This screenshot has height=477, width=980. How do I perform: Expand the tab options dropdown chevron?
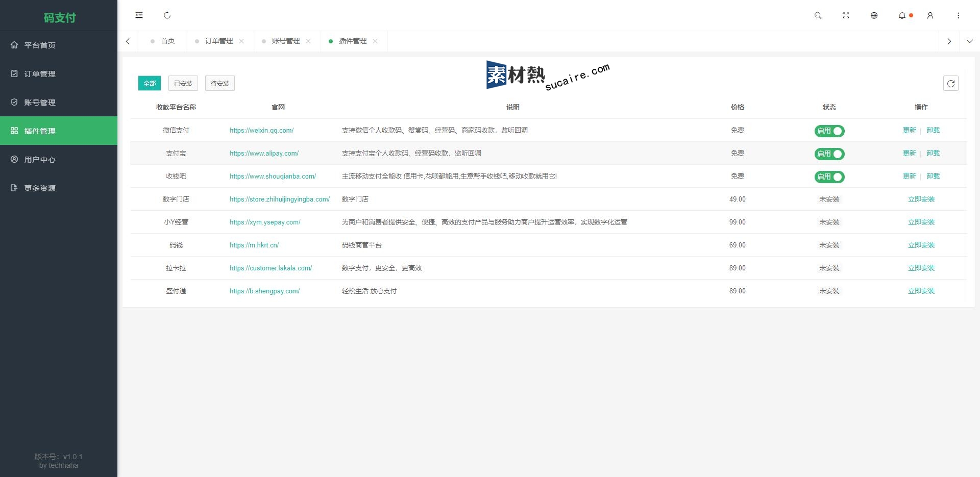pos(970,41)
